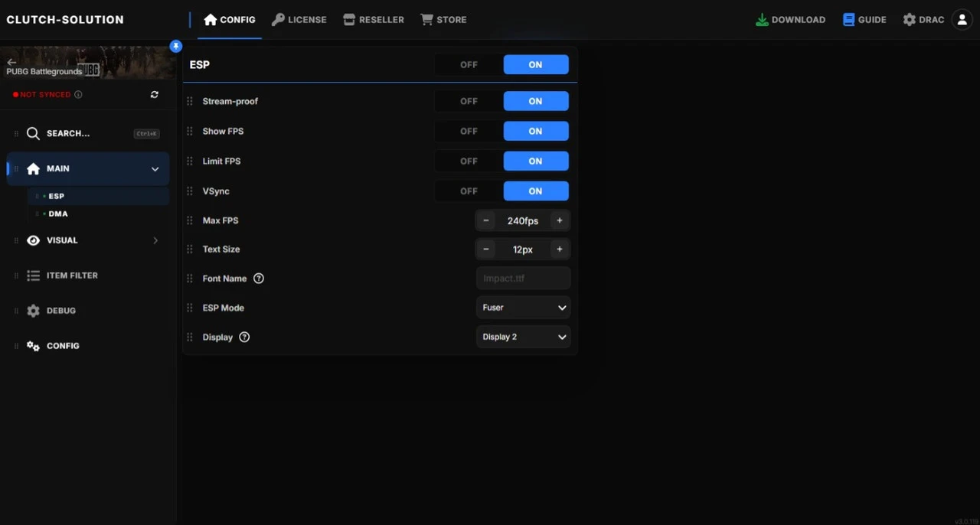Click the eye icon beside VISUAL

tap(33, 240)
